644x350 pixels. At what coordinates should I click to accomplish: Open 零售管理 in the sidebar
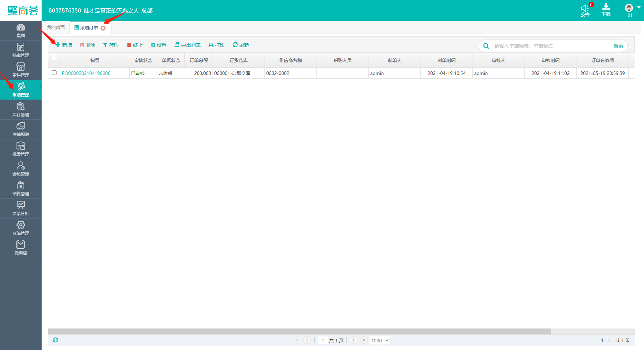21,70
